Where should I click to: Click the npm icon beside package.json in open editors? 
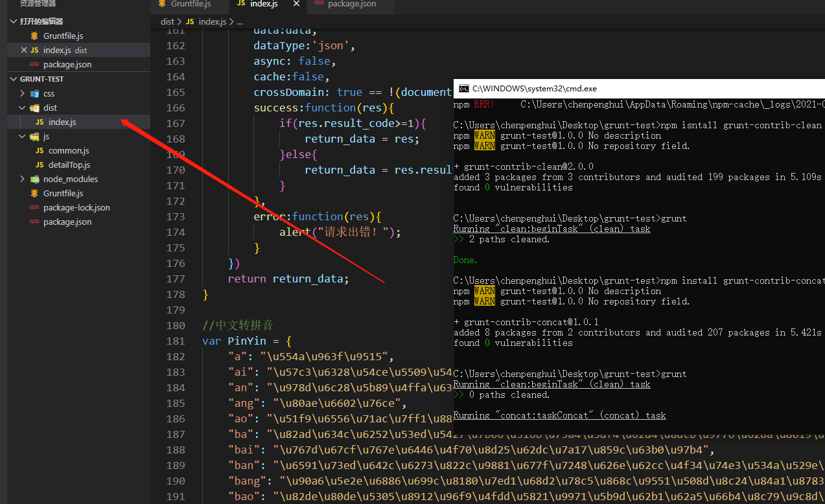tap(35, 64)
